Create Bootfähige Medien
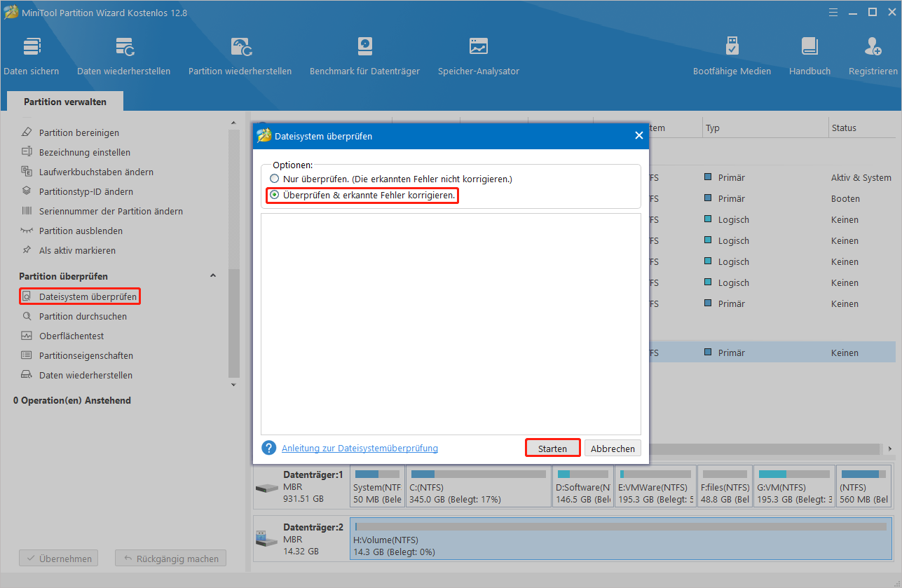 pyautogui.click(x=732, y=56)
